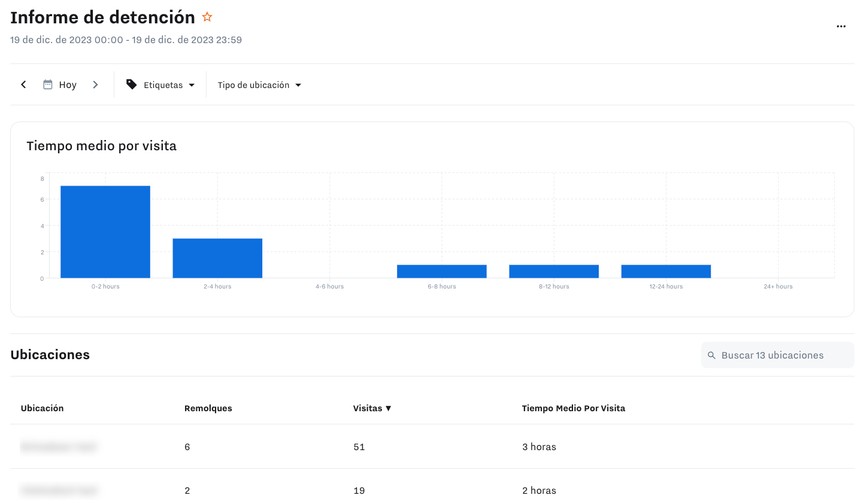Viewport: 861px width, 504px height.
Task: Click the '3 horas' average time cell
Action: click(x=539, y=447)
